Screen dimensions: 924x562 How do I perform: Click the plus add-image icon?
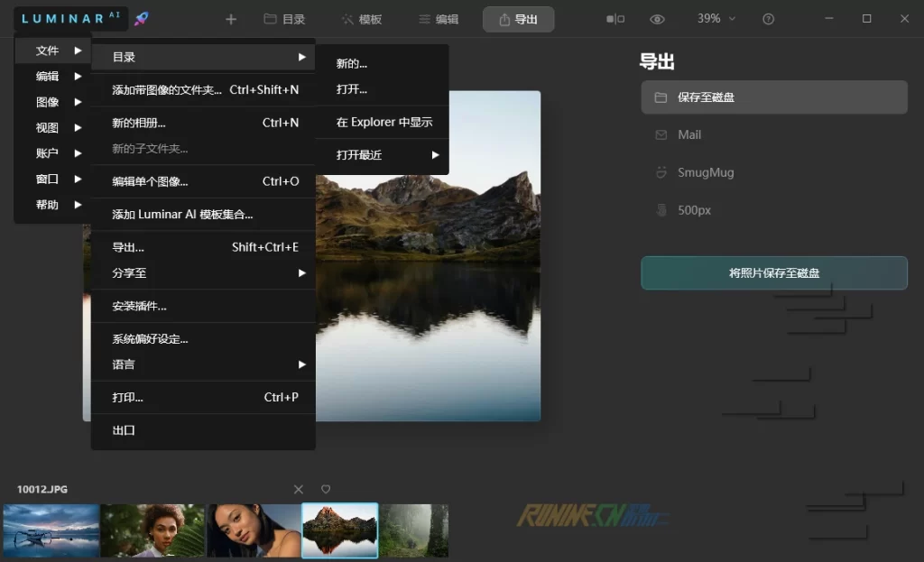(231, 19)
